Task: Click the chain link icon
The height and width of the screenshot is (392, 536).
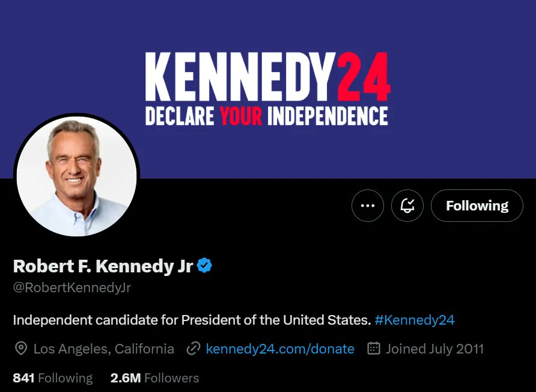Action: (x=193, y=349)
